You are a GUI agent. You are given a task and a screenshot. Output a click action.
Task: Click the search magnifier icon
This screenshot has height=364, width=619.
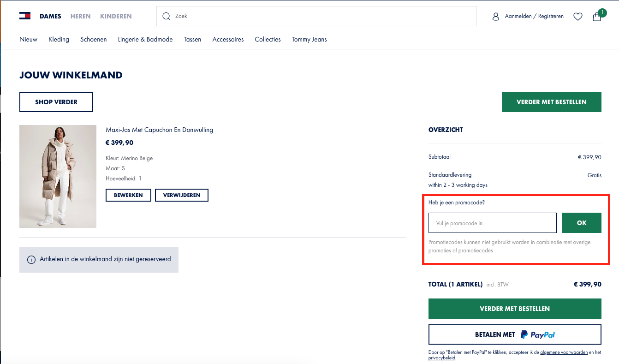(x=167, y=16)
